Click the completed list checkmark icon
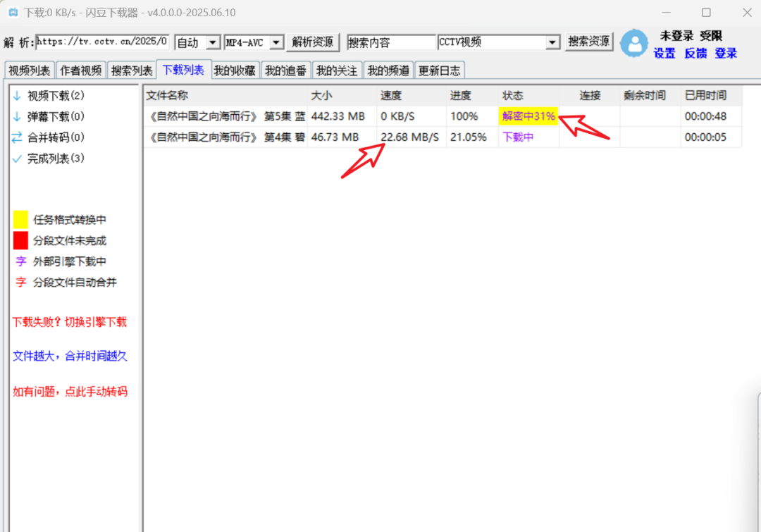Image resolution: width=761 pixels, height=532 pixels. 17,159
